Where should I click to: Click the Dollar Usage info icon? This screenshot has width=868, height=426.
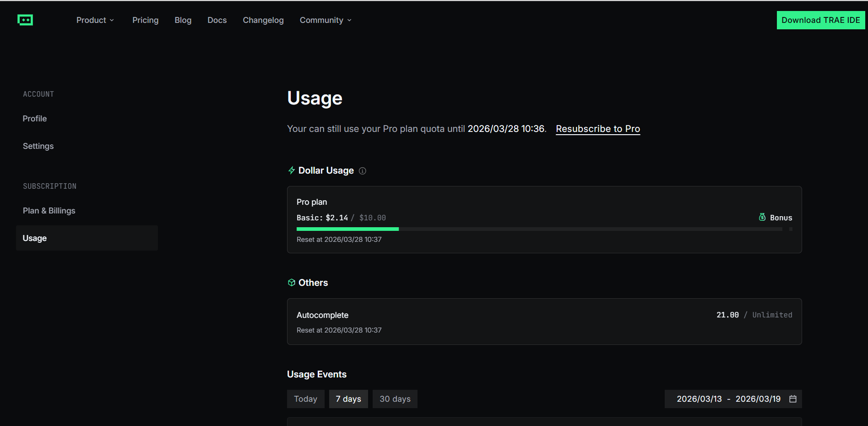pyautogui.click(x=363, y=171)
